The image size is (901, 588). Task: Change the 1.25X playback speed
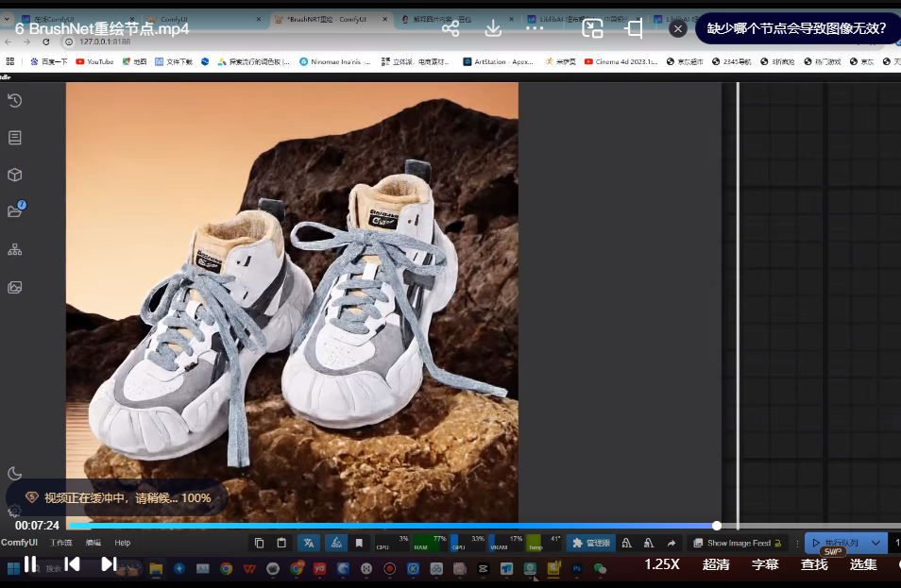(662, 564)
